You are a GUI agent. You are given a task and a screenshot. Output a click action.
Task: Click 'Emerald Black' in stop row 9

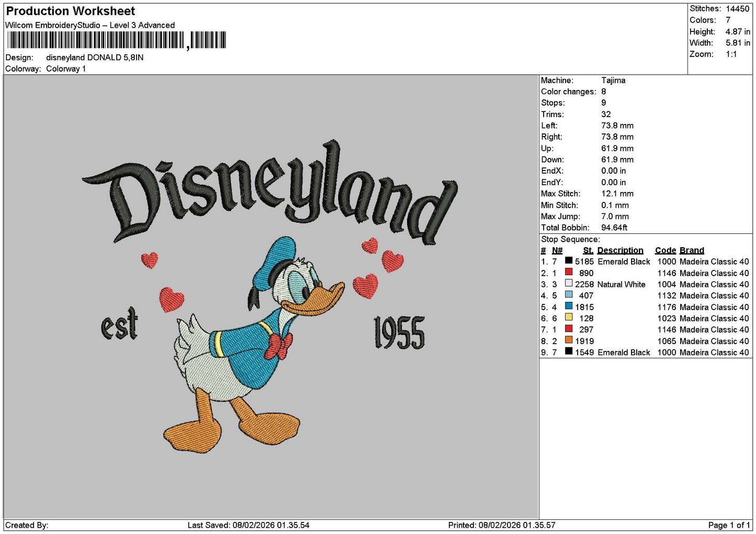pos(624,353)
